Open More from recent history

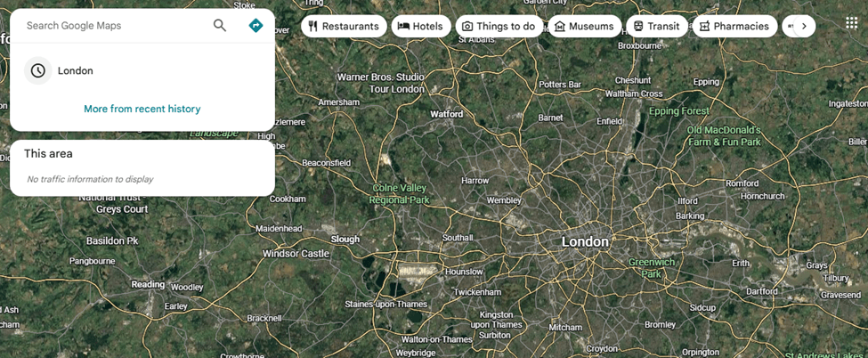click(x=142, y=109)
